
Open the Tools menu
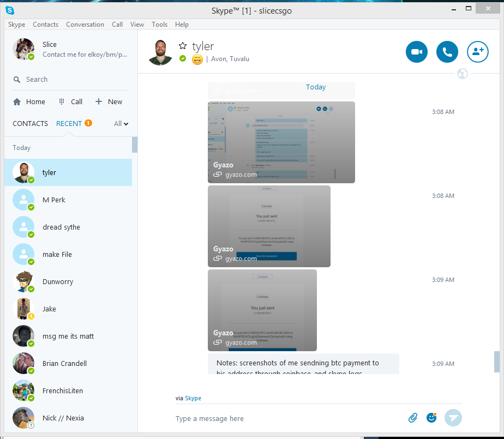pyautogui.click(x=159, y=25)
